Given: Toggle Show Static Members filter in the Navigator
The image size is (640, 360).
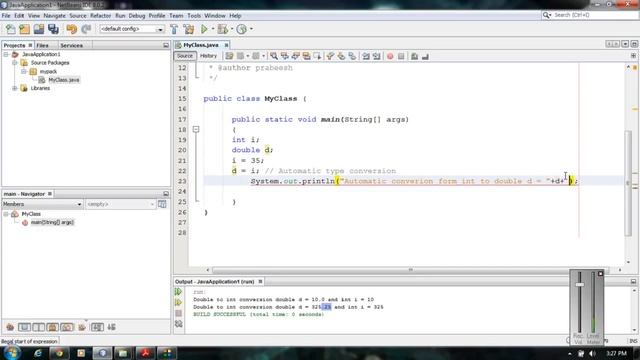Looking at the screenshot, I should 38,327.
